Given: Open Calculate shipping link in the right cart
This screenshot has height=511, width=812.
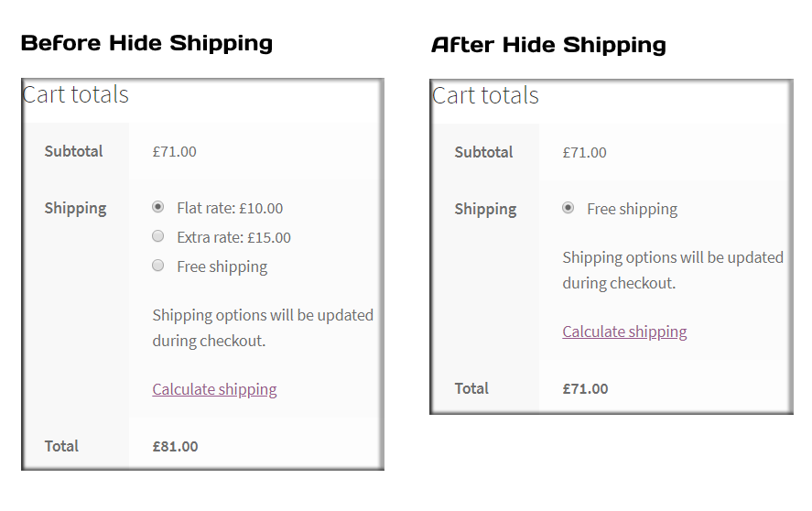Looking at the screenshot, I should (624, 332).
